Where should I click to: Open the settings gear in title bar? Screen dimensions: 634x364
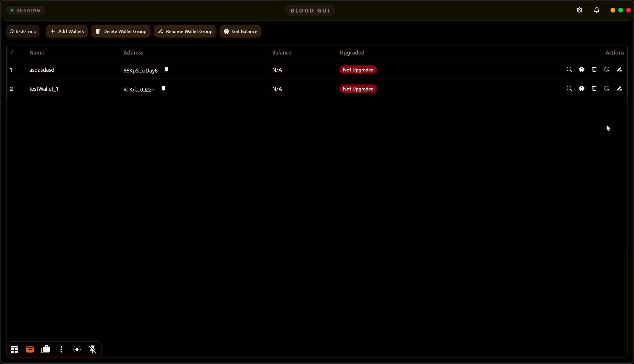click(579, 10)
